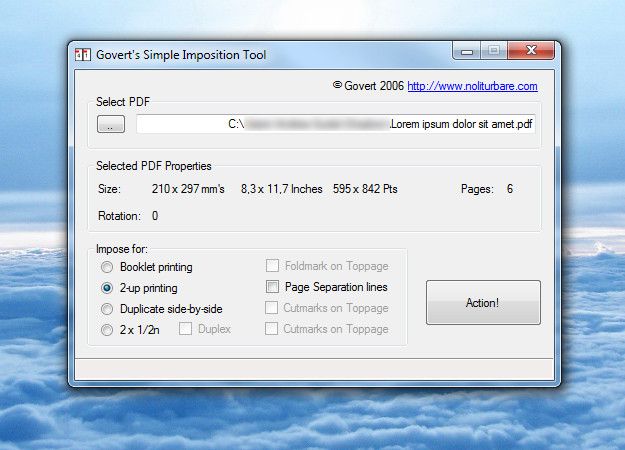Click the window title 'Govert's Simple Imposition Tool'

181,55
